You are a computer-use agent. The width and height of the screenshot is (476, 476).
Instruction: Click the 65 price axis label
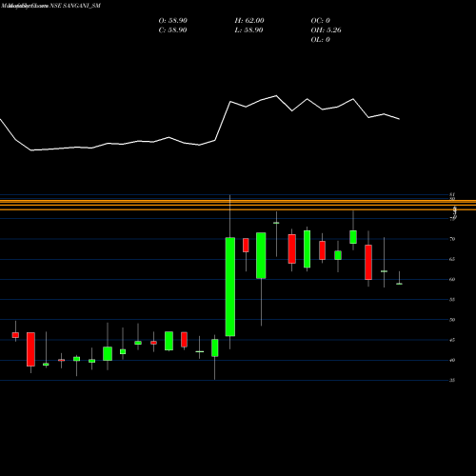pos(452,259)
